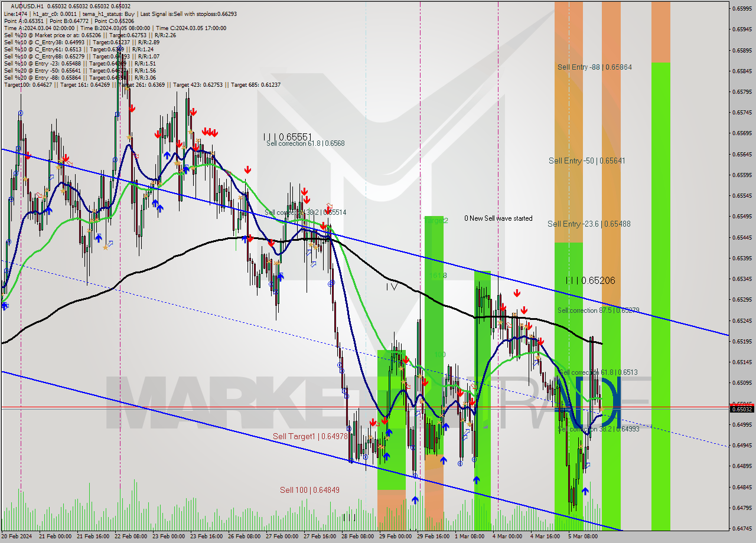The width and height of the screenshot is (756, 543).
Task: Click the AUDUSD.H1 symbol title text
Action: (x=27, y=6)
